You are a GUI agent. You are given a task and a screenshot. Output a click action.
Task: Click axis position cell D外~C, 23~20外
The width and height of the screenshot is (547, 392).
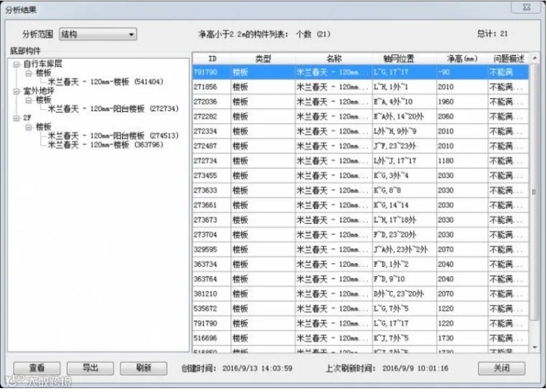point(404,293)
